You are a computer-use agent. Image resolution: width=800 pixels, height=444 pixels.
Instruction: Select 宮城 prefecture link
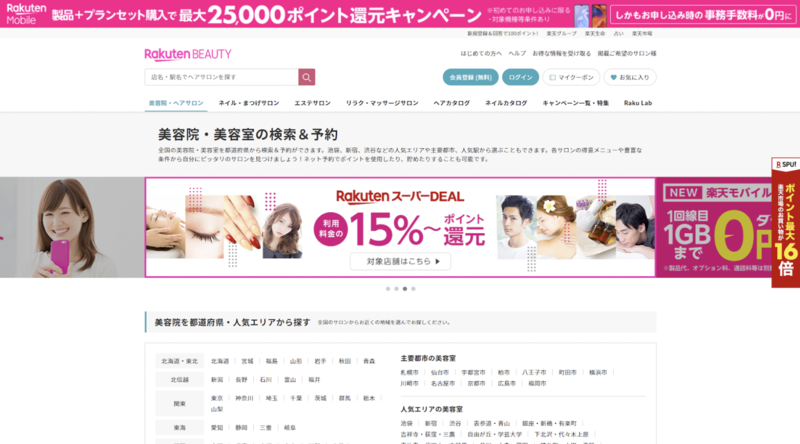(247, 361)
